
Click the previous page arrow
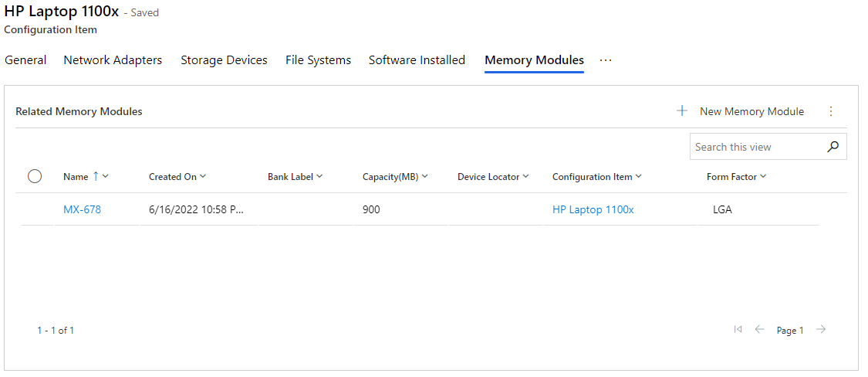(x=759, y=329)
